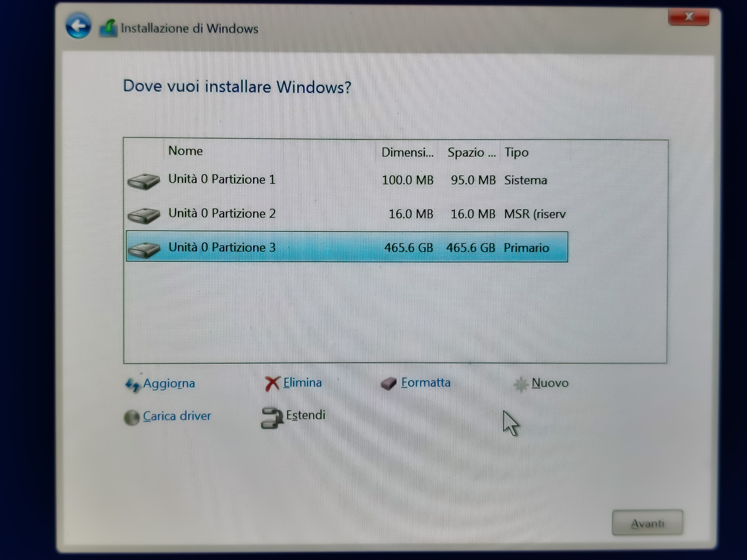Click the MSR (riserv type cell

535,214
